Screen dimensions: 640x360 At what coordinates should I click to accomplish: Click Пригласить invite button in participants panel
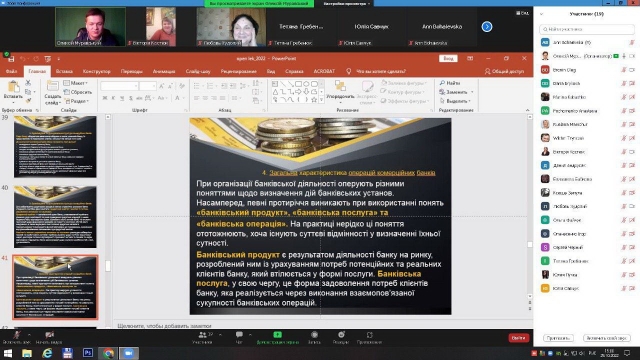pos(558,338)
